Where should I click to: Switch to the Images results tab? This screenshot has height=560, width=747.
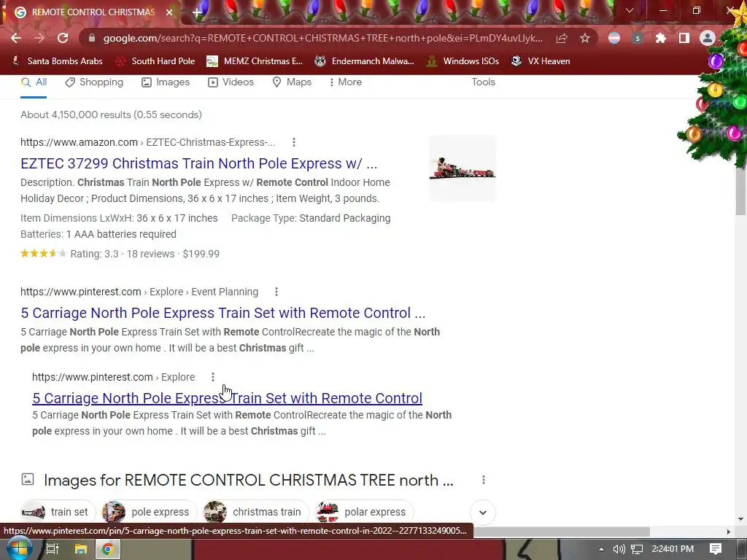[x=166, y=82]
